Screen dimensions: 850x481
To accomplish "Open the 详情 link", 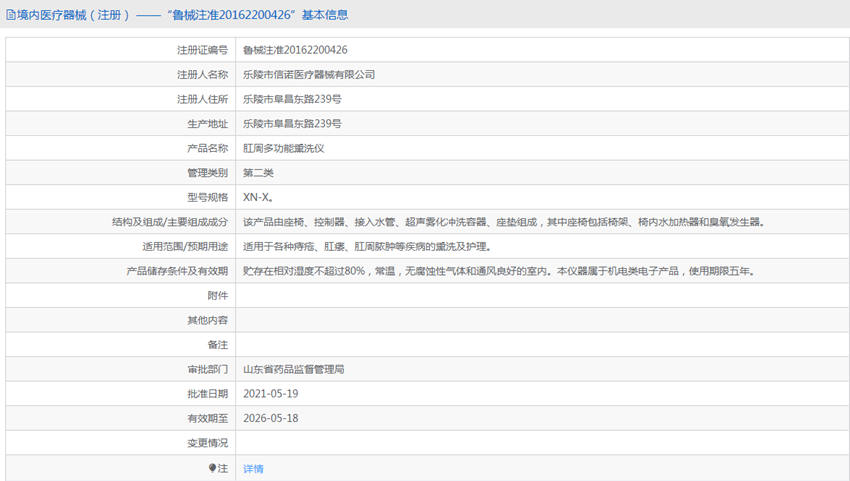I will click(x=253, y=469).
